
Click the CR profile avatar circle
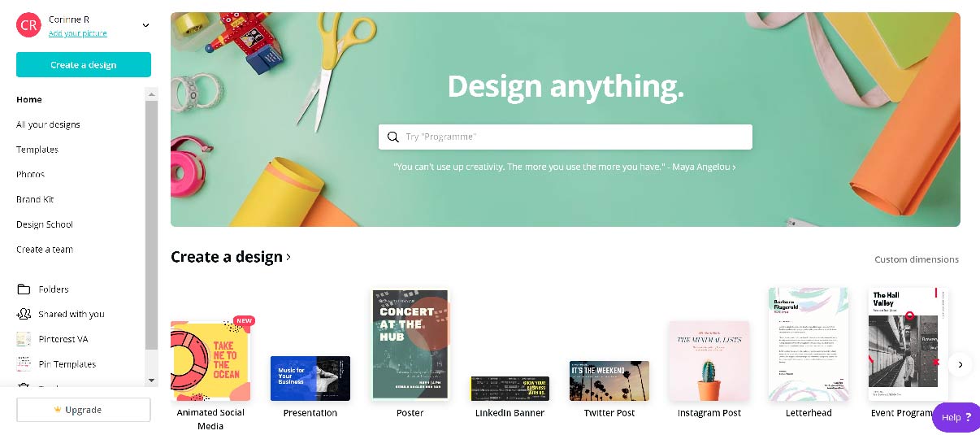(28, 25)
